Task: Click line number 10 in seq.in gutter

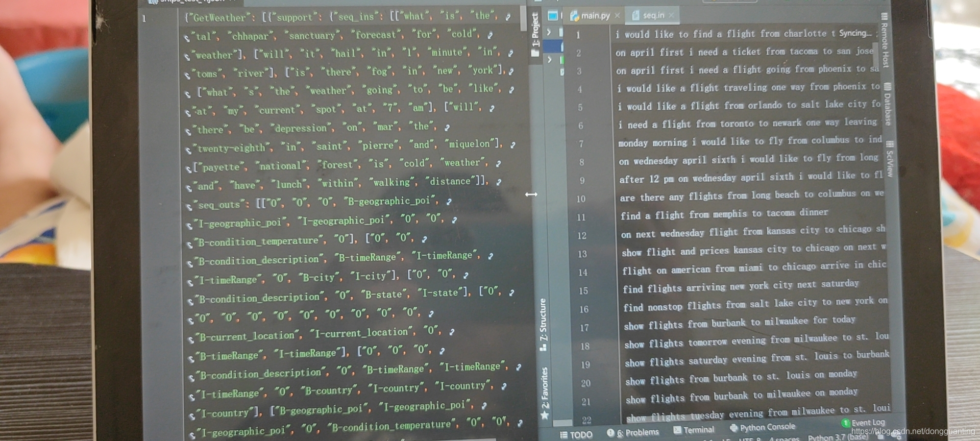Action: [x=581, y=199]
